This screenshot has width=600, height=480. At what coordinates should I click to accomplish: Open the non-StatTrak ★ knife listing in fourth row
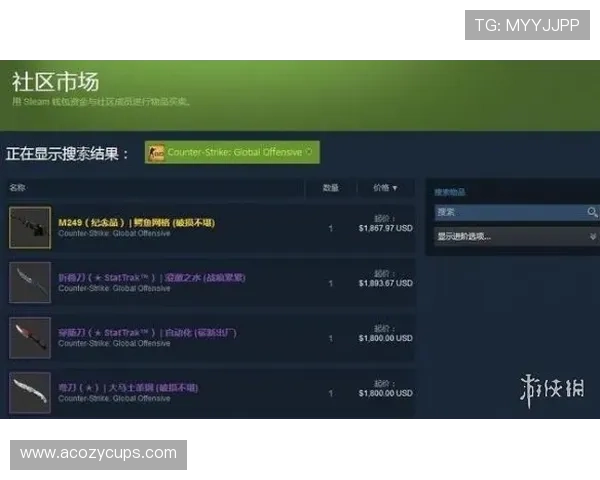click(128, 388)
